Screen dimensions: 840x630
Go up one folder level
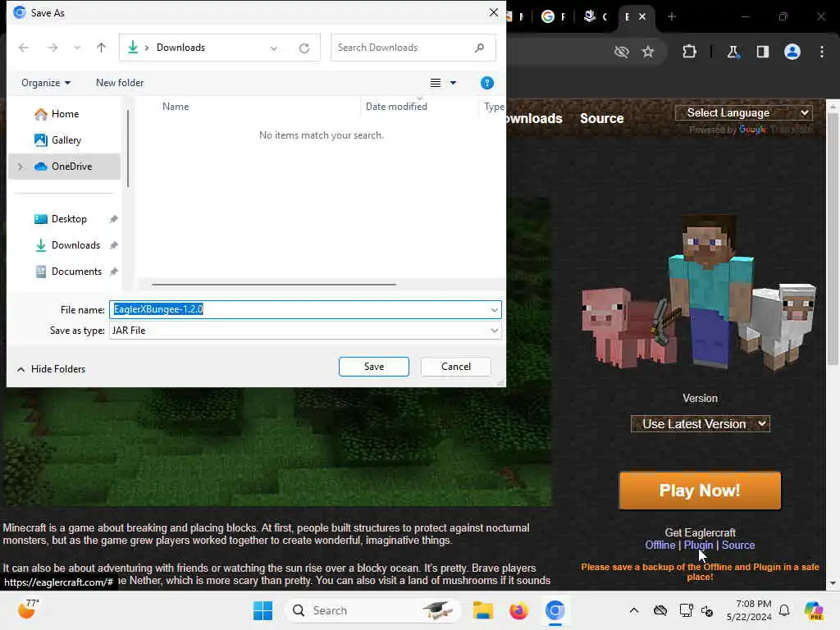(101, 48)
